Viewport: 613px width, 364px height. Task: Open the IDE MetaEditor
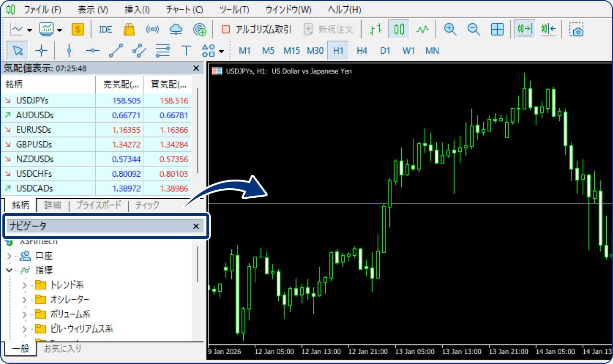coord(105,29)
